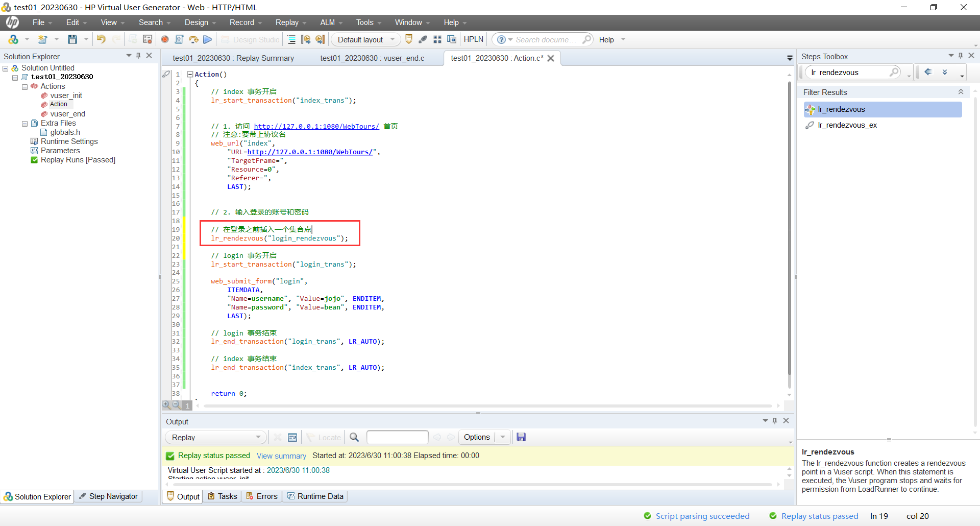Collapse the Action() code fold marker
The width and height of the screenshot is (980, 526).
[x=190, y=74]
